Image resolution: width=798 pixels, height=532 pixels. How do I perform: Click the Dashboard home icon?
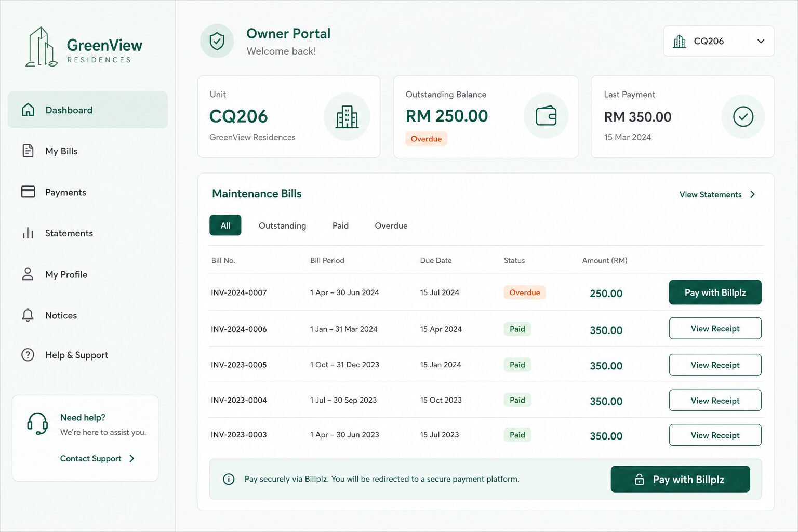coord(28,110)
